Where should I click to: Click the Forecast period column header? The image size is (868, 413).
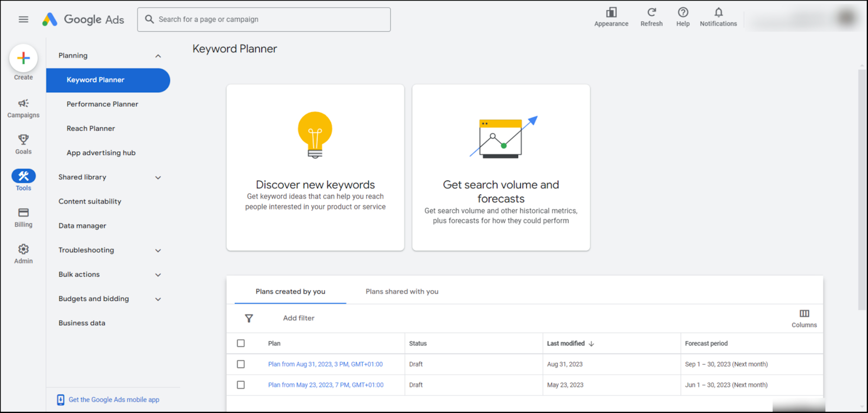[706, 344]
